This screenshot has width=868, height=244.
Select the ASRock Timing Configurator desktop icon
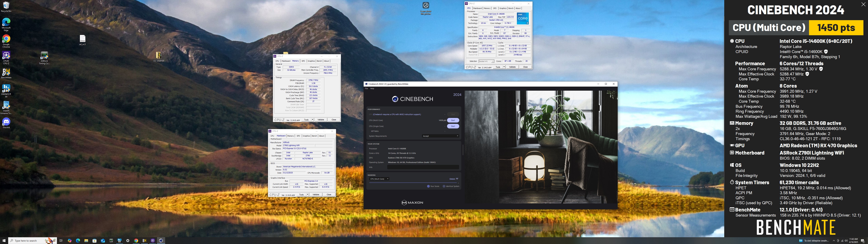[x=44, y=58]
